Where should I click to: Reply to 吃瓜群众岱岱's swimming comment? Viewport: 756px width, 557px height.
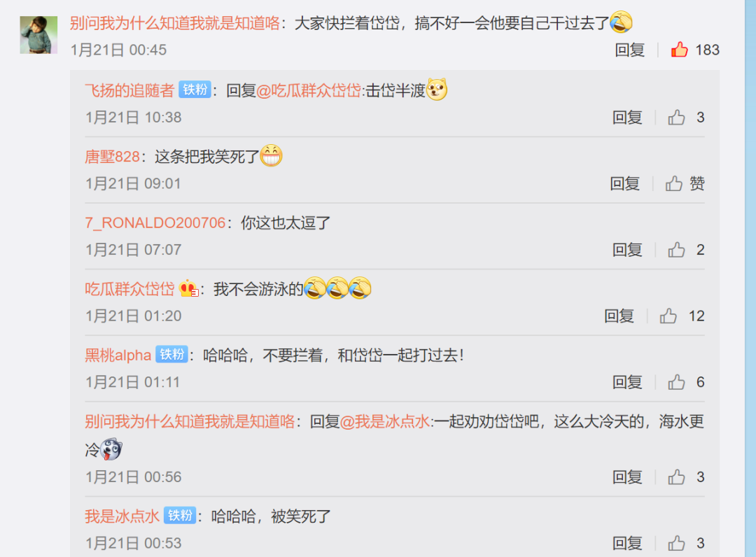(x=619, y=316)
